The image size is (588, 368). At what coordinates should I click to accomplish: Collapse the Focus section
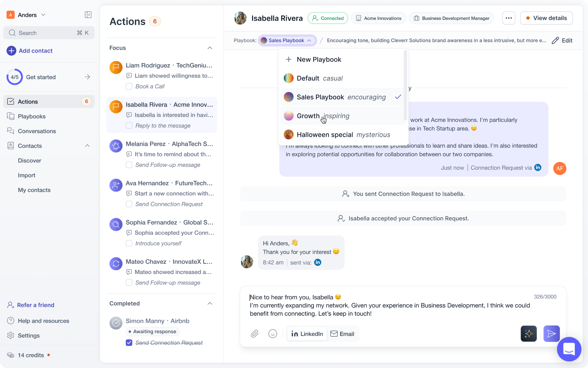[210, 48]
